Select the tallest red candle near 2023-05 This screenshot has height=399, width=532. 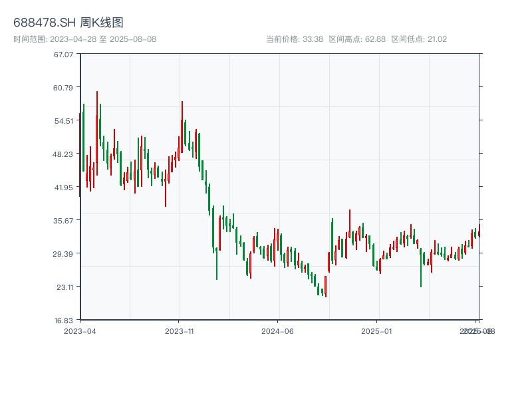pyautogui.click(x=97, y=133)
